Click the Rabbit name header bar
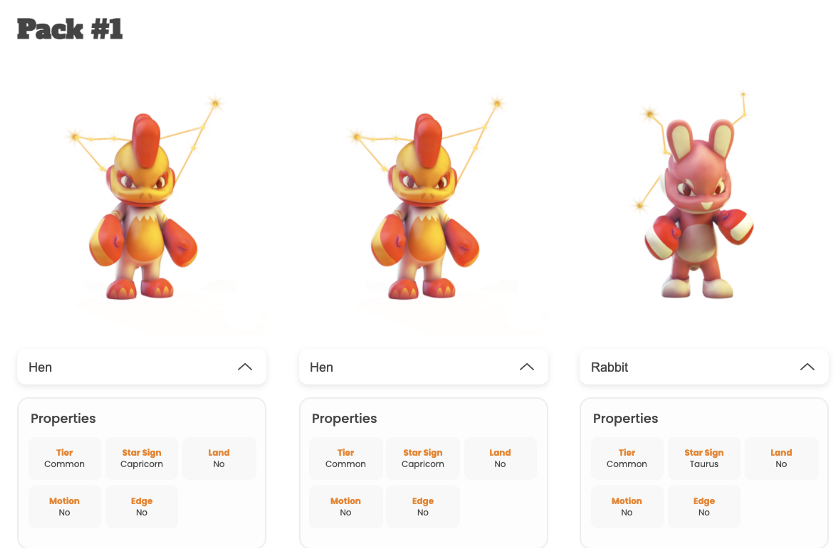The height and width of the screenshot is (558, 840). coord(704,367)
